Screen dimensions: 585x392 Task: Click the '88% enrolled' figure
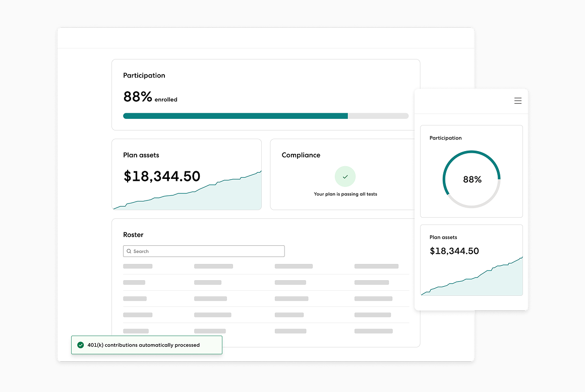150,97
